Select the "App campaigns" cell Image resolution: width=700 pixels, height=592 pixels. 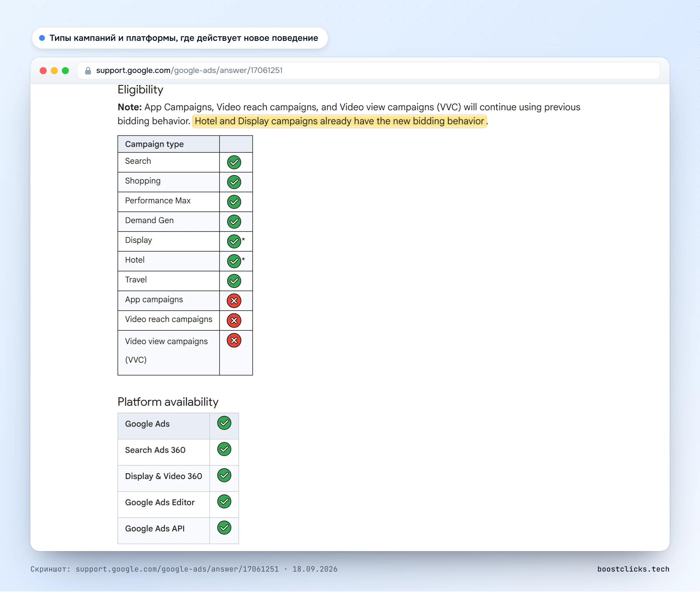[x=169, y=301]
